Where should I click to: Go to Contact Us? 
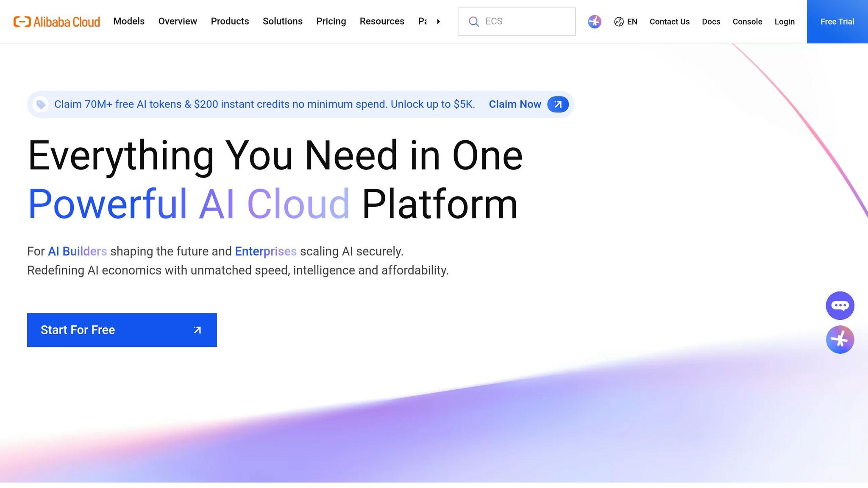(x=670, y=22)
